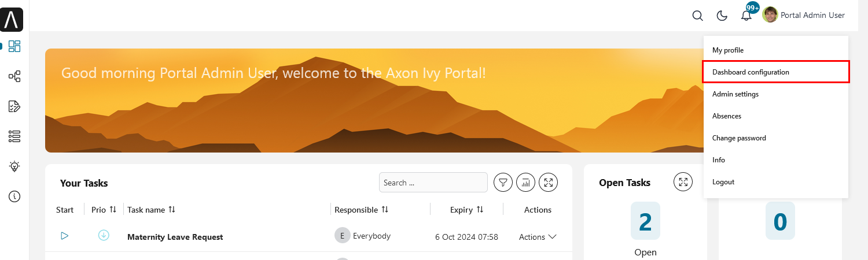
Task: Click the 0 counter tile
Action: point(780,221)
